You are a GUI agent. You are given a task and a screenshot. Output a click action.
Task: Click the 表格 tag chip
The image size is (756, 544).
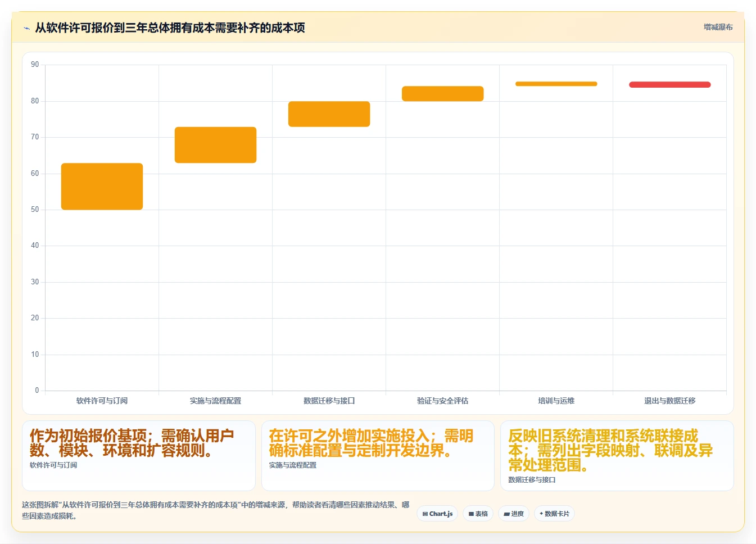(478, 514)
